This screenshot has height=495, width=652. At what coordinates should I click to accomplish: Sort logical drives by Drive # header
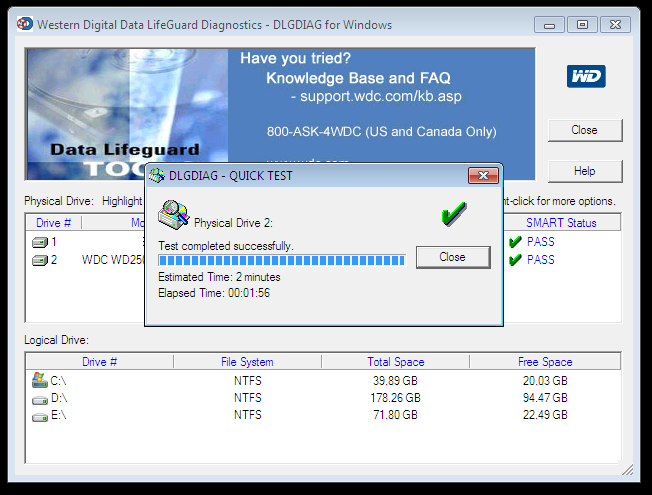(100, 362)
